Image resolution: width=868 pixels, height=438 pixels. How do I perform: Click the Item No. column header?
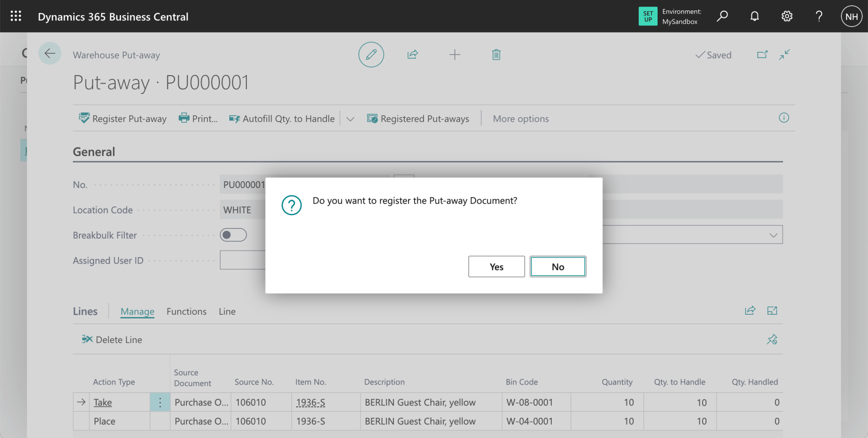tap(311, 382)
